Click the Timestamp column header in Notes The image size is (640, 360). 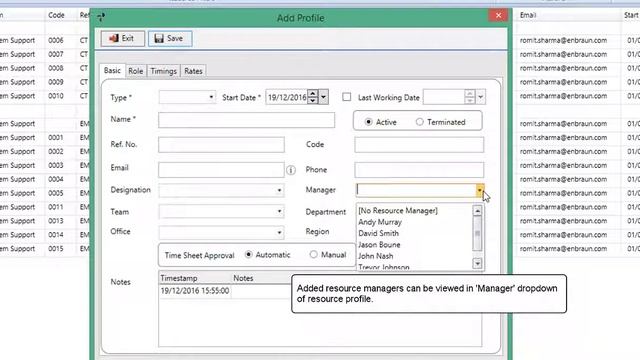tap(195, 278)
